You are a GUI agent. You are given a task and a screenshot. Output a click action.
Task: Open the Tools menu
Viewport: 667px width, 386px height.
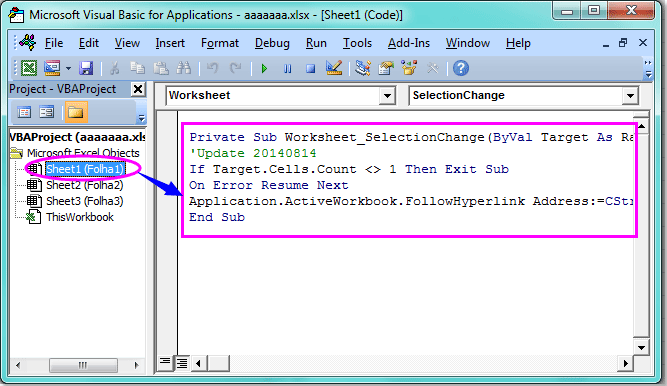point(357,43)
